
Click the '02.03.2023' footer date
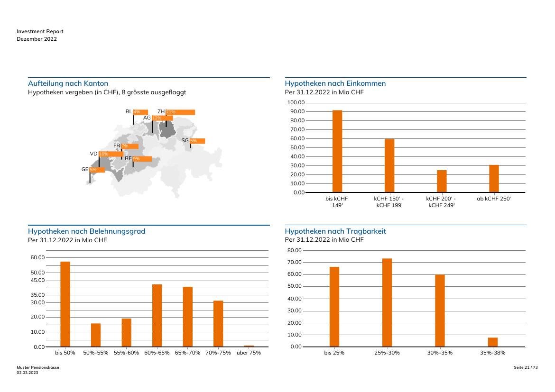[27, 373]
